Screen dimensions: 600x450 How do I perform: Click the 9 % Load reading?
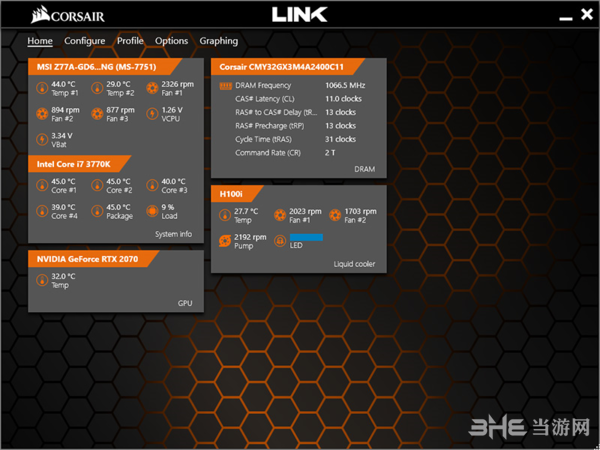pos(168,207)
